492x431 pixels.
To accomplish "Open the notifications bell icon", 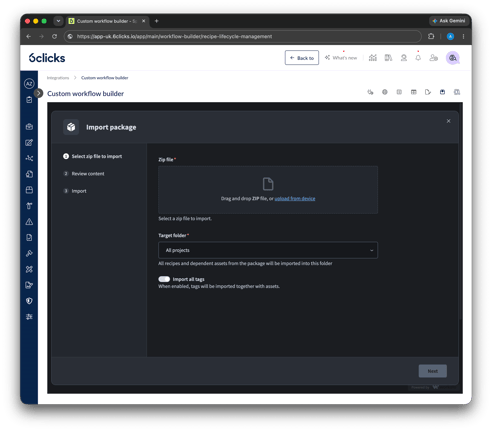I will [x=418, y=58].
